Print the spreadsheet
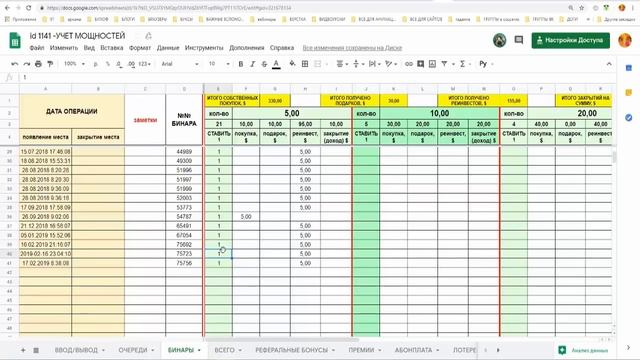This screenshot has height=360, width=640. (38, 64)
